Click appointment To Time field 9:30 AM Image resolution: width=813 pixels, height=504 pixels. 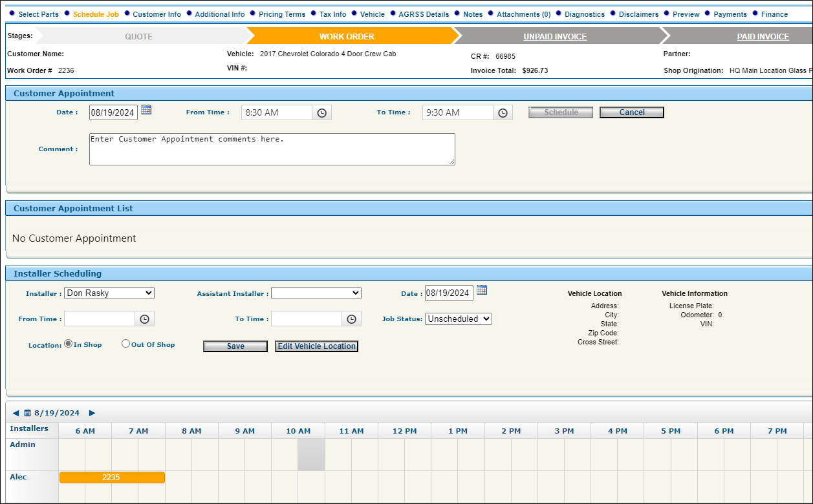[x=458, y=112]
